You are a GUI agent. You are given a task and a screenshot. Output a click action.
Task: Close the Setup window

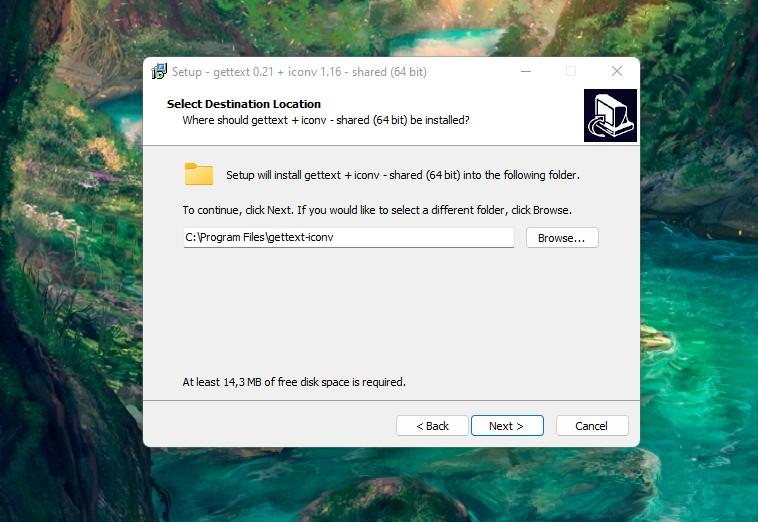617,72
